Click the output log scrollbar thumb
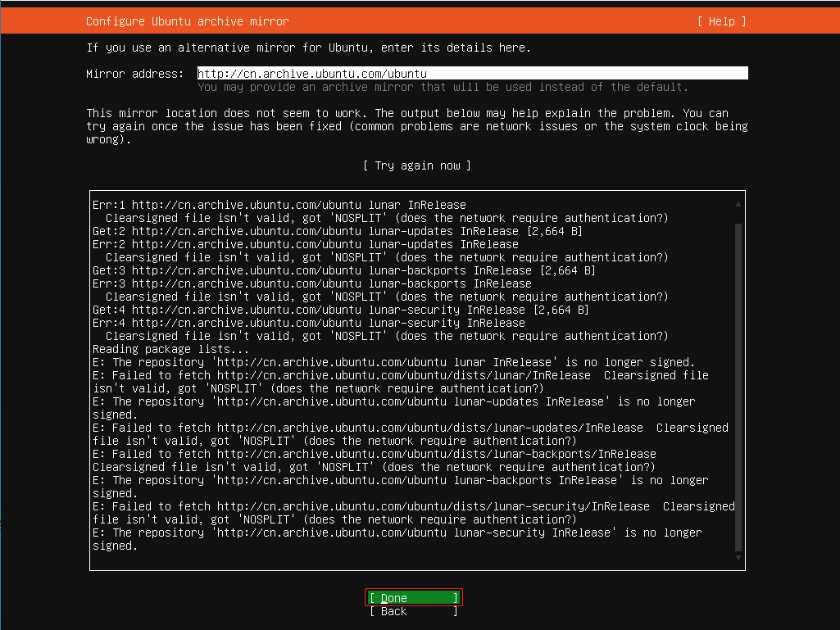 (738, 387)
